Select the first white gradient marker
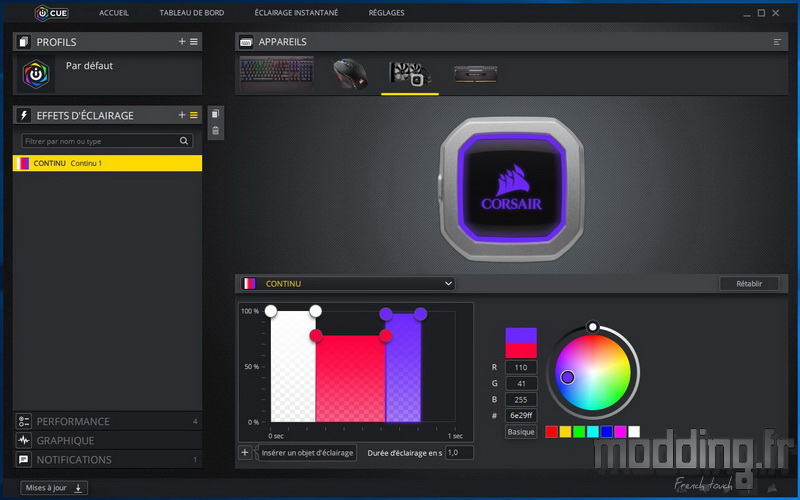 [271, 311]
